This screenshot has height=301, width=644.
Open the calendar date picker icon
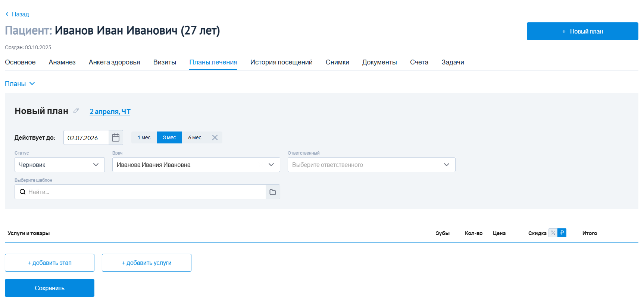point(116,137)
